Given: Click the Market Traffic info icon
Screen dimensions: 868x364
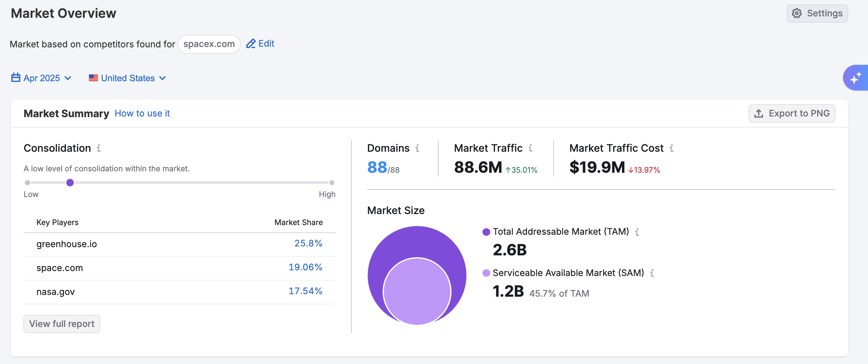Looking at the screenshot, I should tap(530, 148).
